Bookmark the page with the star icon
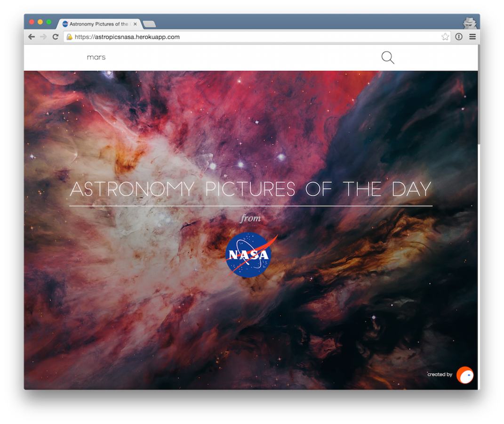The image size is (504, 424). (445, 37)
